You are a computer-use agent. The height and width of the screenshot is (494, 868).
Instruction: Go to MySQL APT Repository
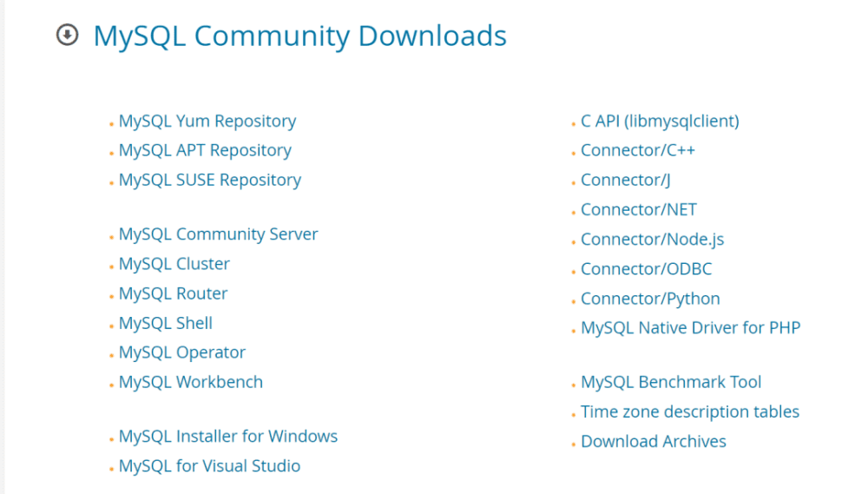[205, 150]
